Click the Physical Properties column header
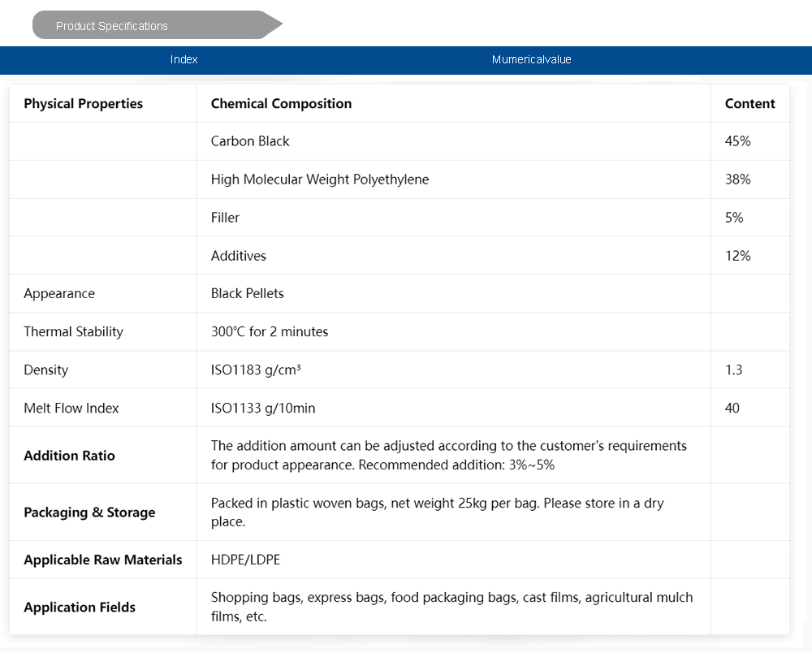Viewport: 812px width, 653px height. tap(83, 103)
